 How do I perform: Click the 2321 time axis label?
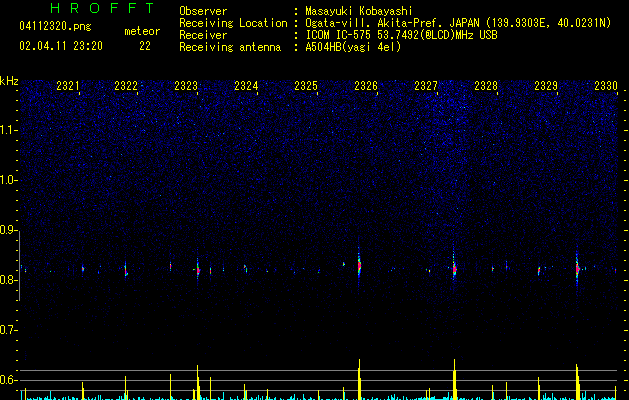(68, 86)
